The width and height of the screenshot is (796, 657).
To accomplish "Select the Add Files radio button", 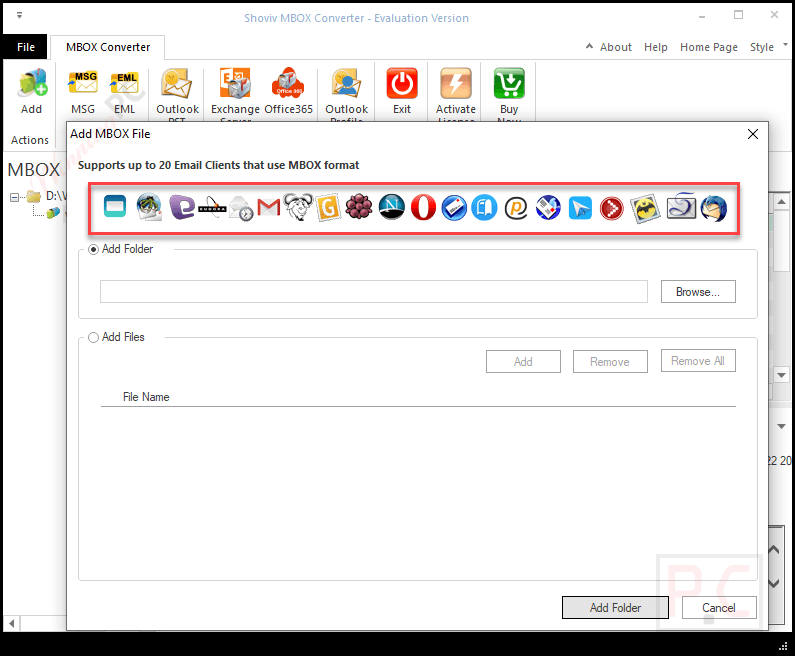I will click(93, 338).
